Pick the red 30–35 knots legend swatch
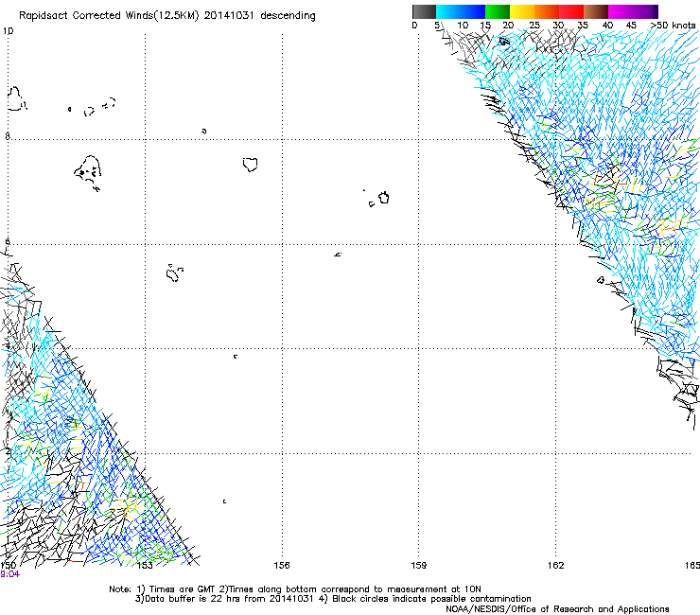The height and width of the screenshot is (615, 700). coord(571,11)
